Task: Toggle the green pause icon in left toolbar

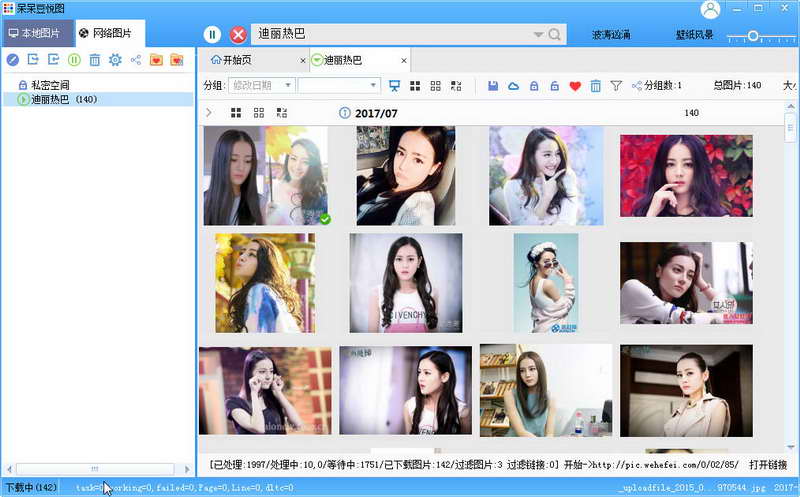Action: point(74,60)
